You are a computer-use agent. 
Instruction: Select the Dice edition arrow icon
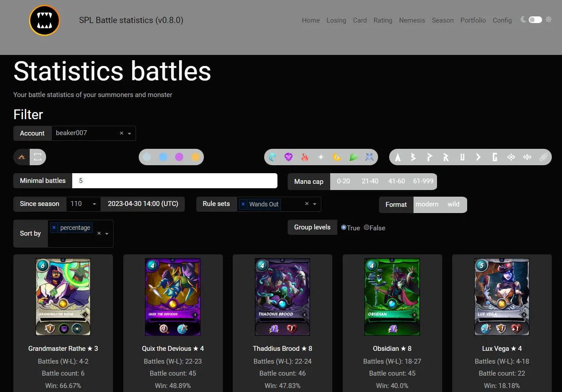pos(478,157)
